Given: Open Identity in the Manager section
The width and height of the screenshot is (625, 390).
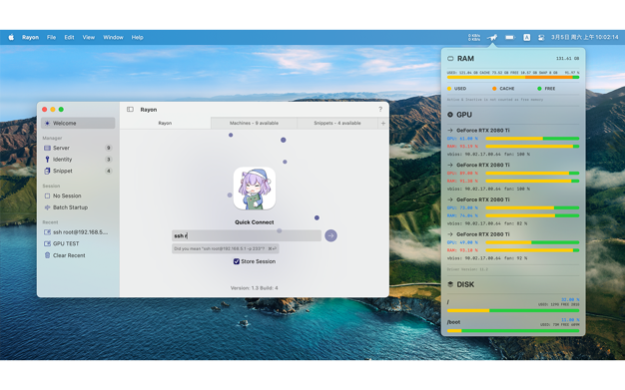Looking at the screenshot, I should [78, 159].
